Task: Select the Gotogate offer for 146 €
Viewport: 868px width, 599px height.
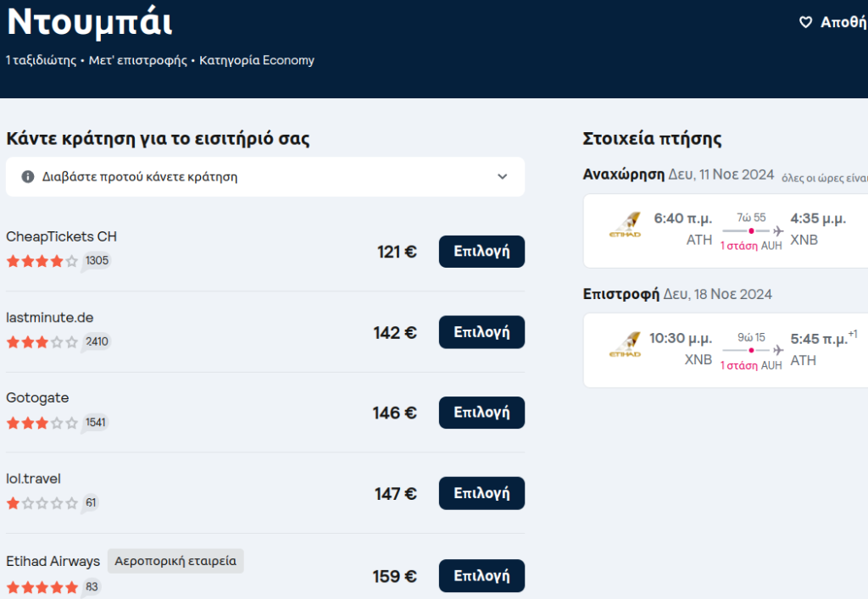Action: pos(481,413)
